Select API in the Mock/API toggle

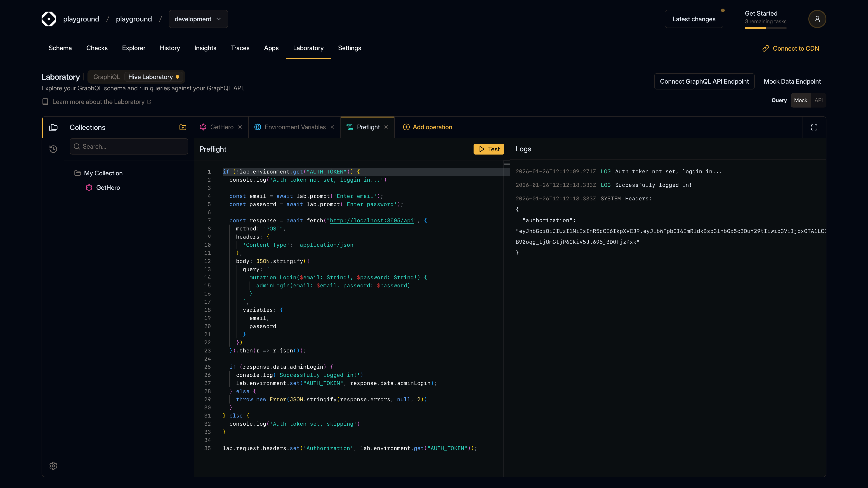(x=819, y=100)
